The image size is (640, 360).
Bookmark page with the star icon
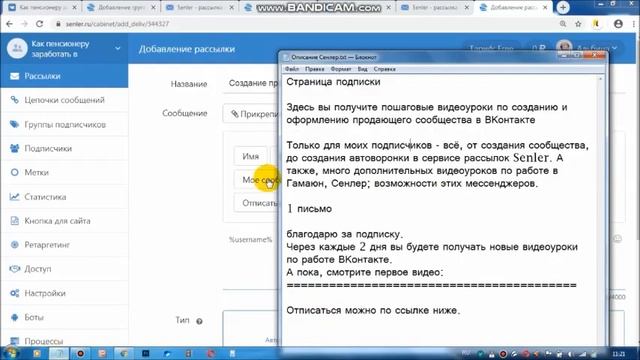pyautogui.click(x=578, y=24)
